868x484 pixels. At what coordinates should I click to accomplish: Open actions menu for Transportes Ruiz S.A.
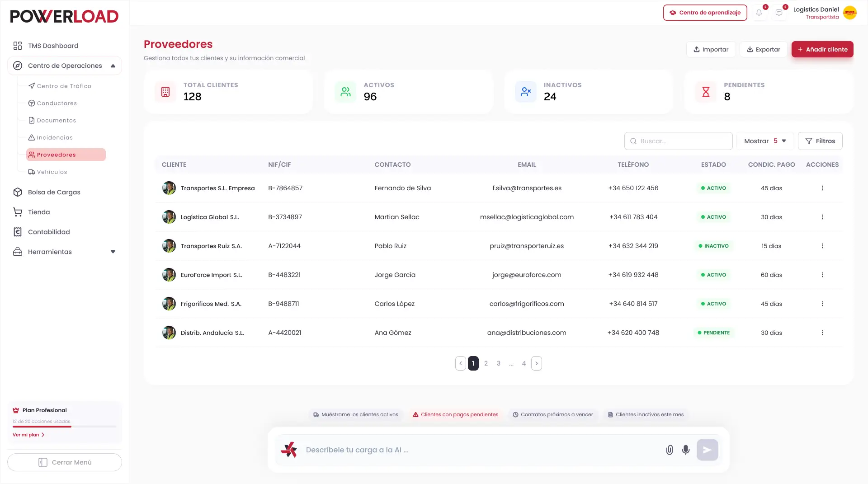(822, 246)
